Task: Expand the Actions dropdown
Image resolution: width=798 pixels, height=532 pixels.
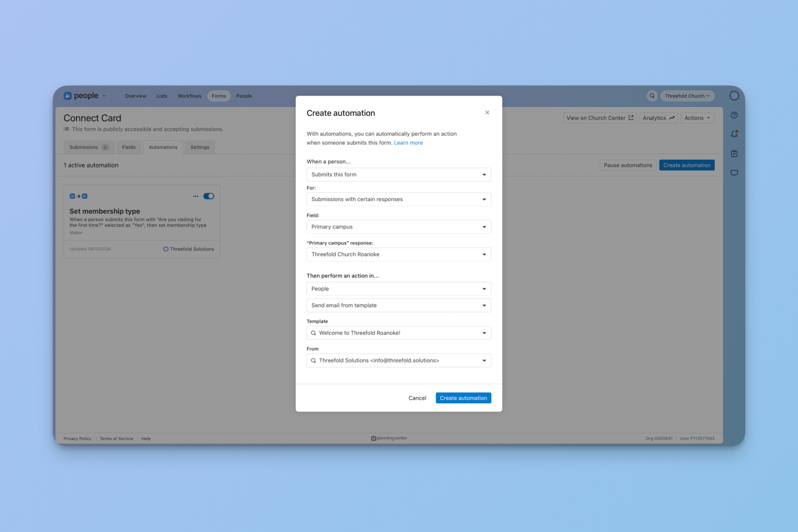Action: 697,118
